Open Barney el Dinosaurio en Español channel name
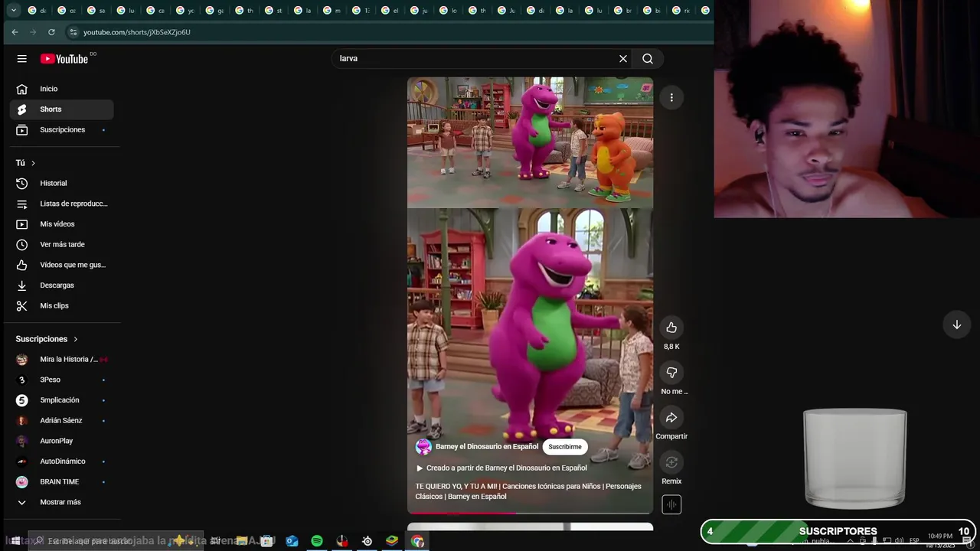Viewport: 980px width, 551px height. pos(487,447)
